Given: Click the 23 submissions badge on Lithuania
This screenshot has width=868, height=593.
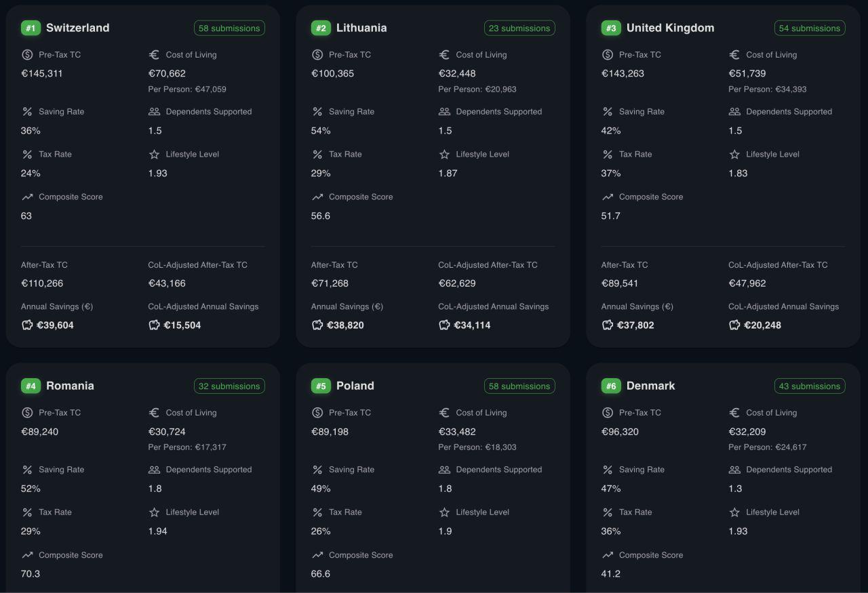Looking at the screenshot, I should point(519,28).
